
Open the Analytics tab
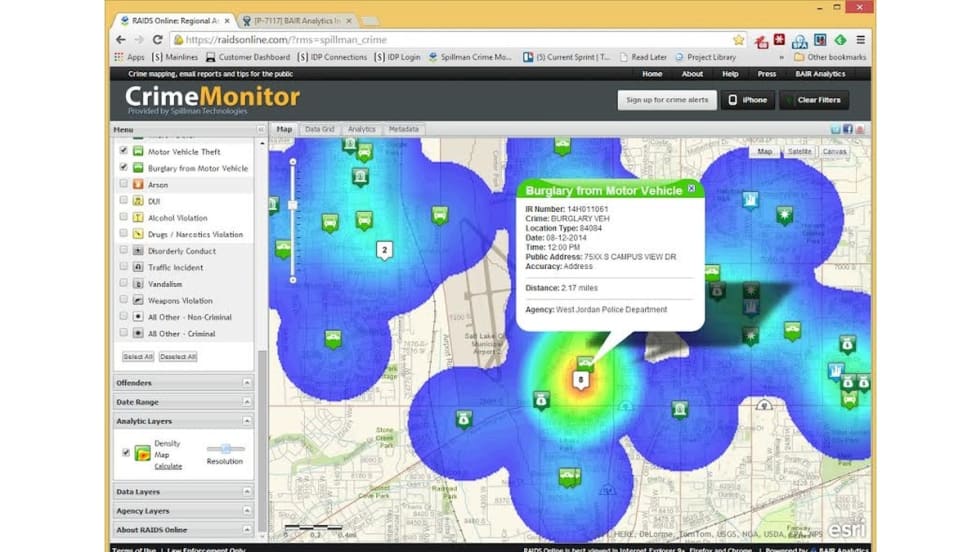[361, 129]
